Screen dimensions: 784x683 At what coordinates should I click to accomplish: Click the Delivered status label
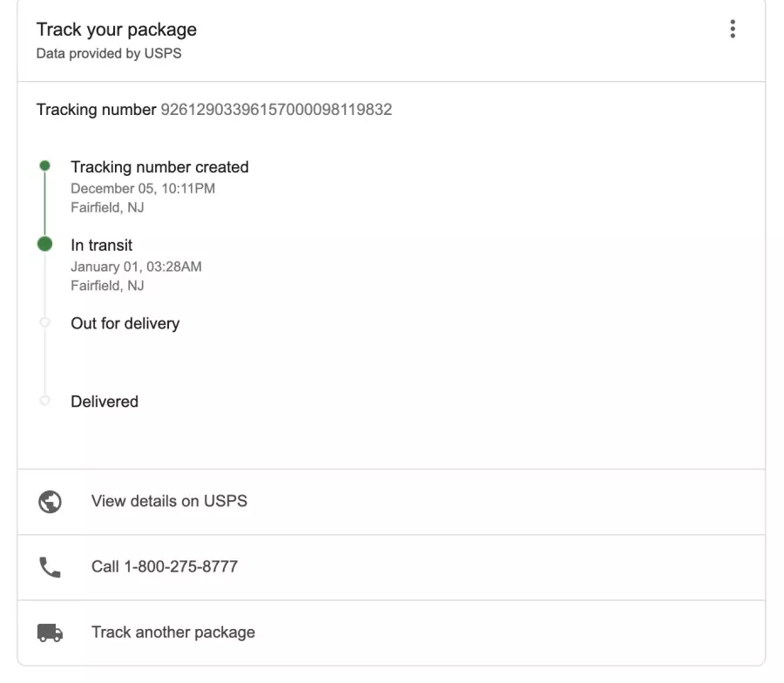point(105,402)
